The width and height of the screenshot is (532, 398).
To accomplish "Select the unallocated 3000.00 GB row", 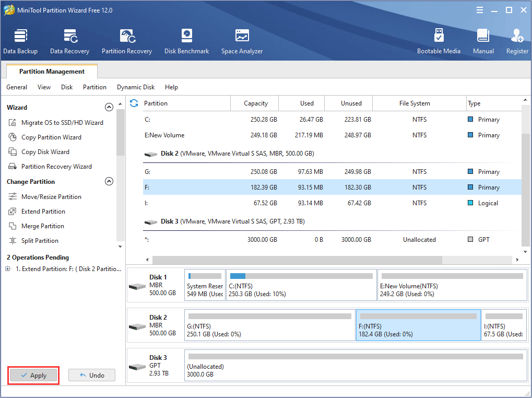I will pos(332,240).
